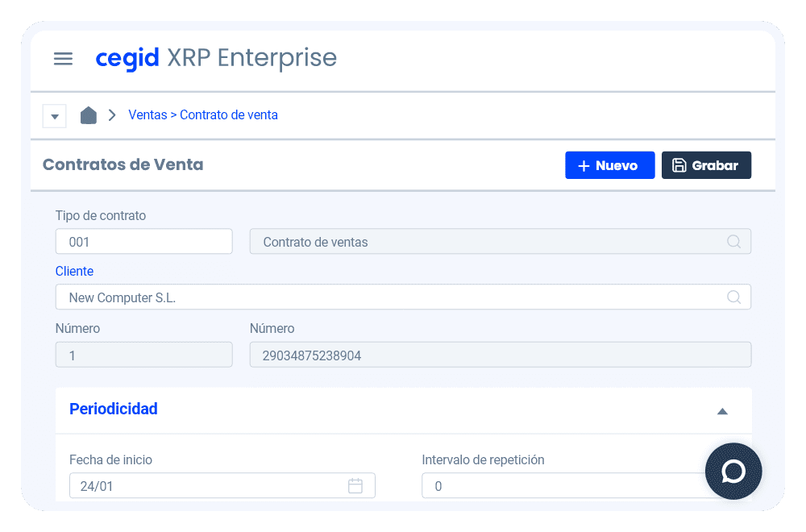806x532 pixels.
Task: Collapse the Periodicidad section arrow
Action: pos(722,411)
